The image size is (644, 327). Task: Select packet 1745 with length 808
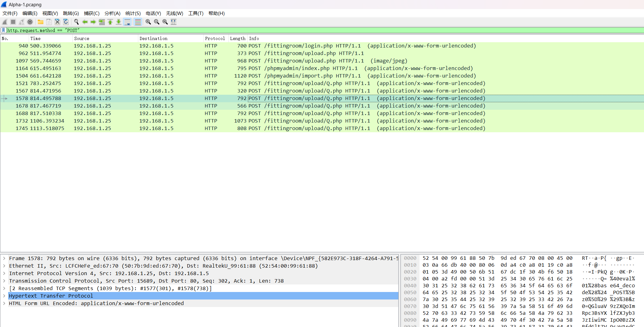click(322, 128)
